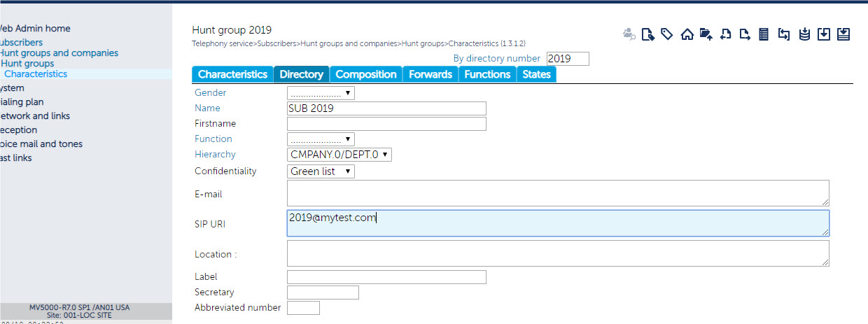Click into the E-mail text field

[557, 193]
